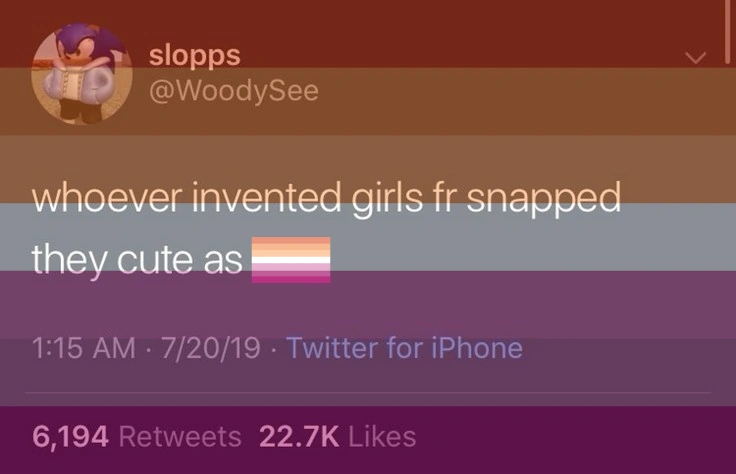Click the pride flag emoji in tweet

point(289,260)
